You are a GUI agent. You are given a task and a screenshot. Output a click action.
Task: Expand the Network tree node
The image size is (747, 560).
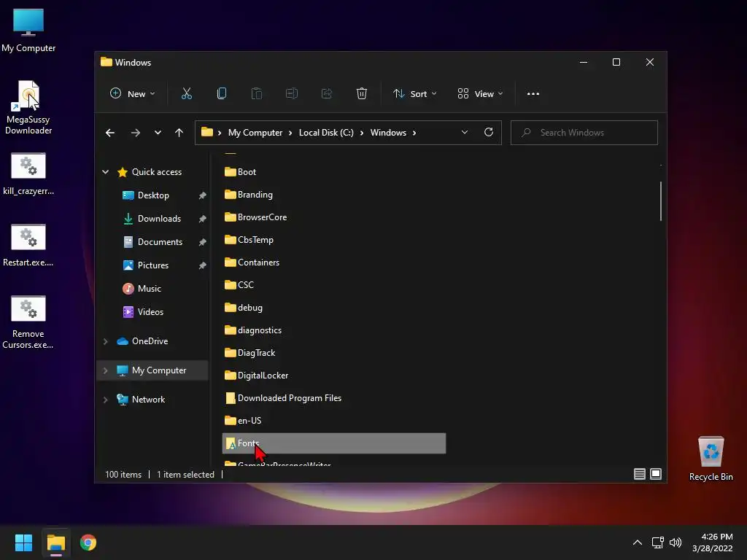click(105, 400)
